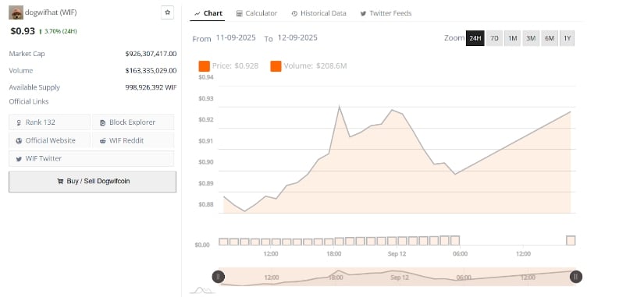Click the Block Explorer document icon
This screenshot has width=644, height=297.
[x=102, y=122]
